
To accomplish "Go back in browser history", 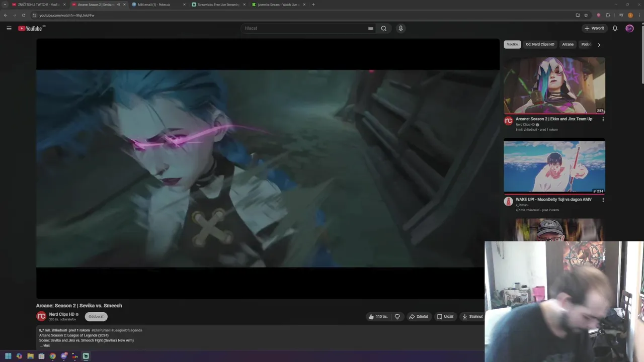I will click(x=6, y=15).
